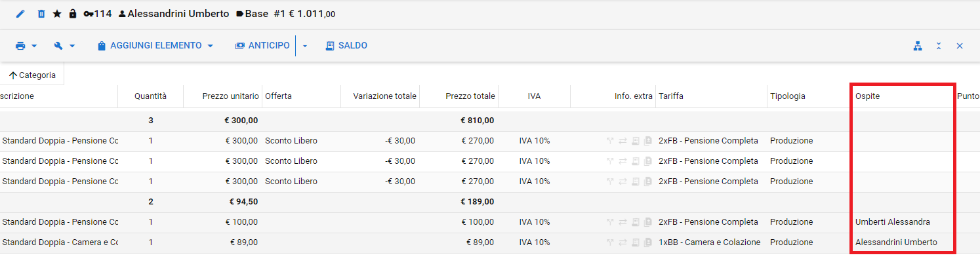Click the hierarchy tree icon at top right
The image size is (980, 268).
click(x=918, y=46)
